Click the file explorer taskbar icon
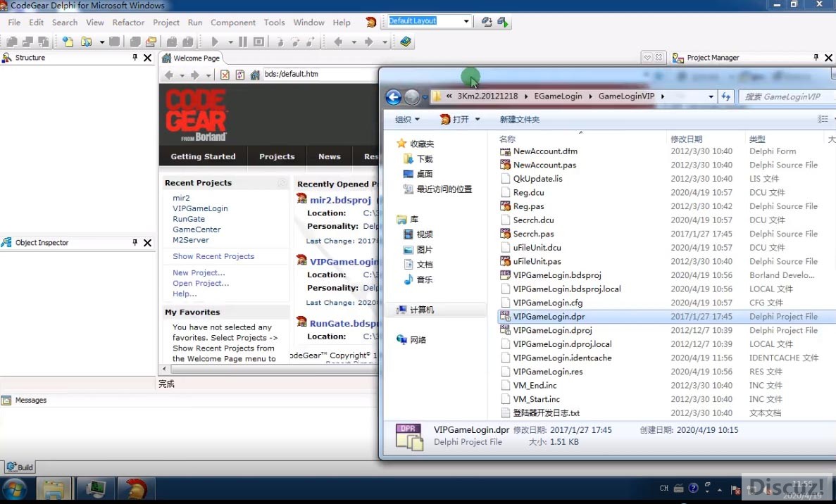 [54, 489]
